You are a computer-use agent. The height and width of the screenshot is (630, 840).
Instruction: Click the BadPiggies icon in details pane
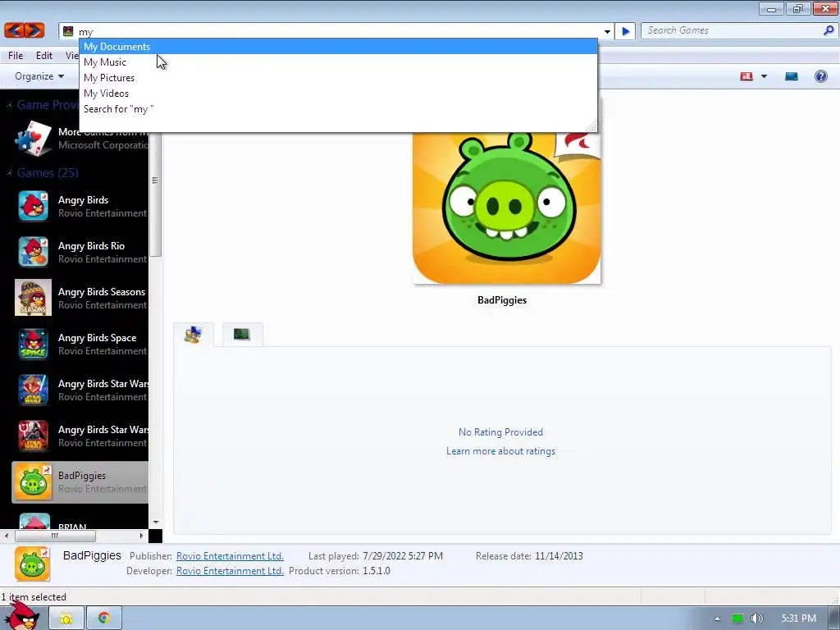[32, 564]
